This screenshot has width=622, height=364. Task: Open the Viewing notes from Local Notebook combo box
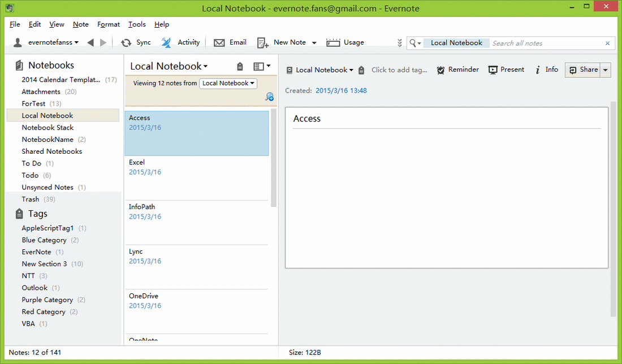(228, 83)
